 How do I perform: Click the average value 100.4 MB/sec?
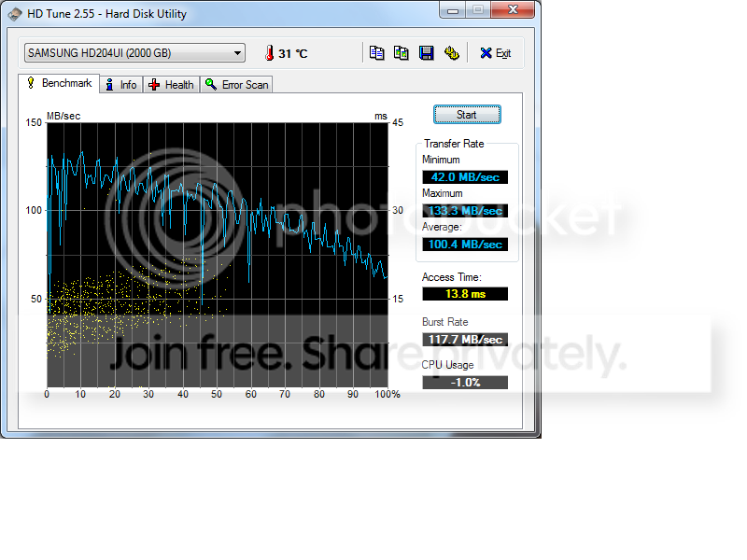pyautogui.click(x=465, y=245)
